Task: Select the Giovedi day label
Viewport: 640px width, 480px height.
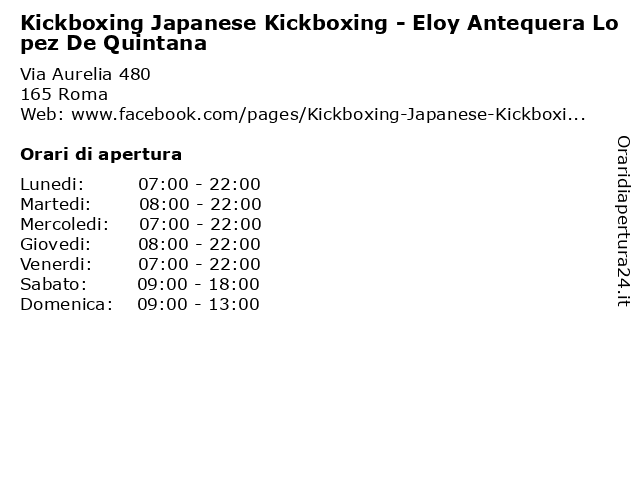Action: (56, 244)
